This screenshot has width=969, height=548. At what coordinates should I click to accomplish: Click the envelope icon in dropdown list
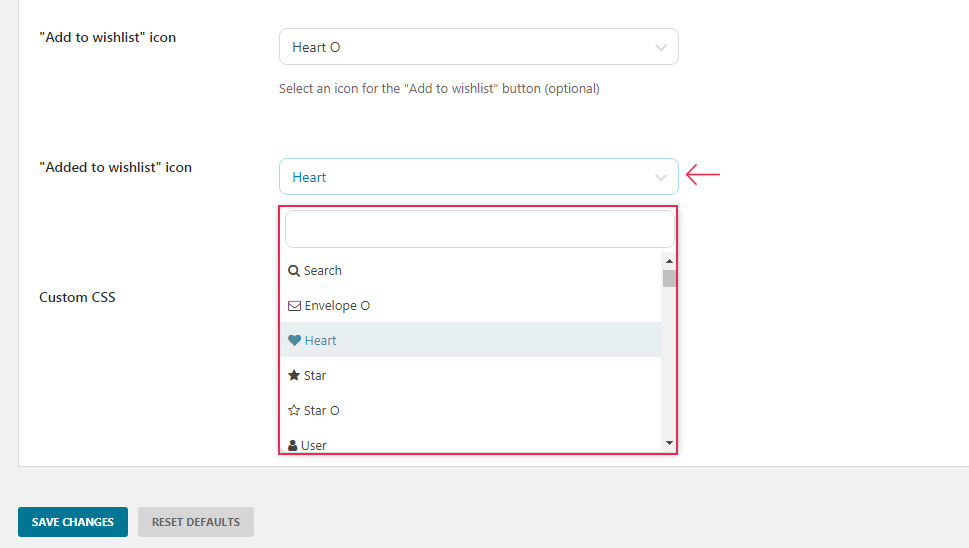tap(294, 306)
